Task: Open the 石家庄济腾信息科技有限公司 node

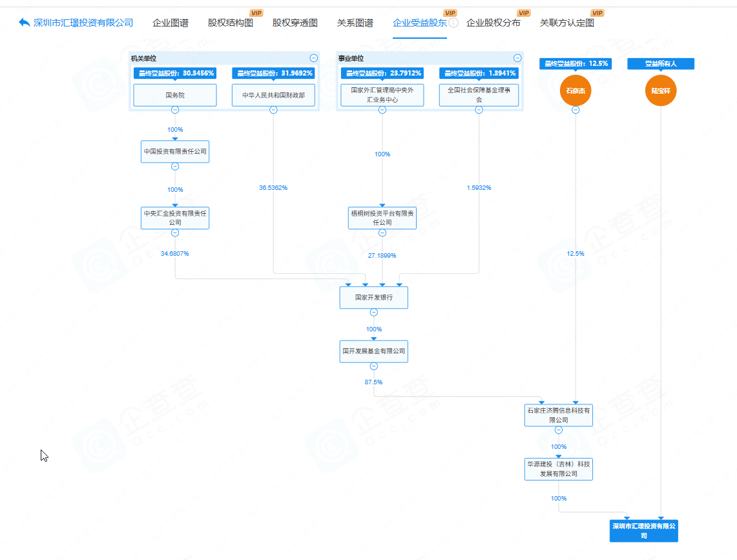Action: [x=558, y=415]
